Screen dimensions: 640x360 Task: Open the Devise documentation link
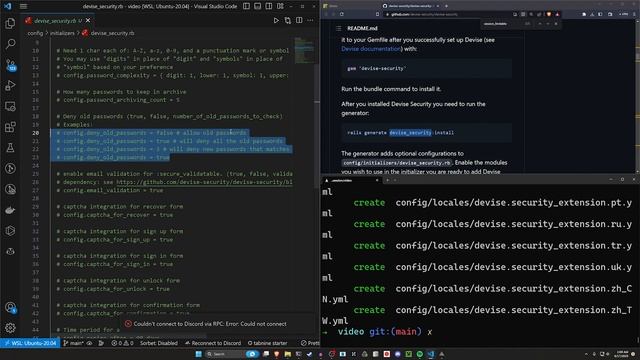tap(371, 49)
